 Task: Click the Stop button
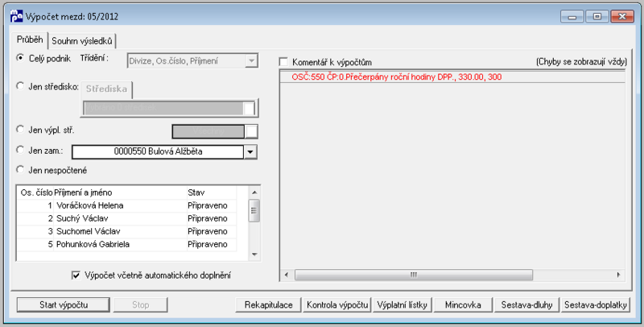140,304
